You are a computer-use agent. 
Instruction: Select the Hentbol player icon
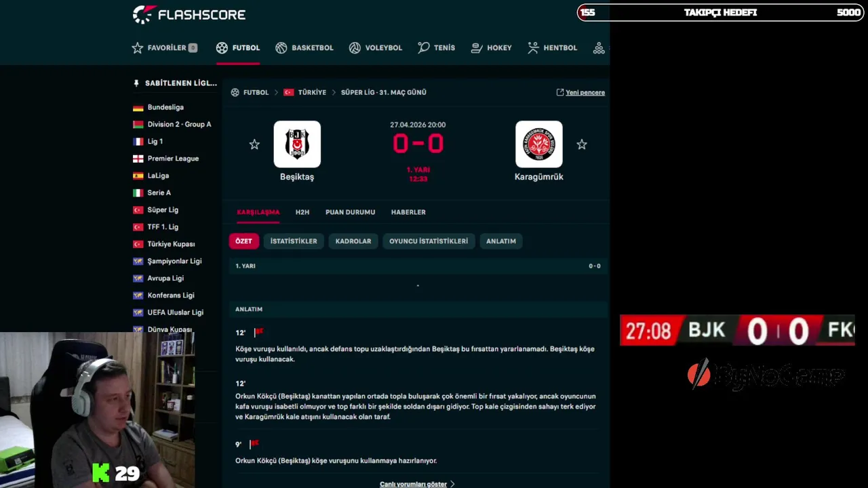pos(533,47)
